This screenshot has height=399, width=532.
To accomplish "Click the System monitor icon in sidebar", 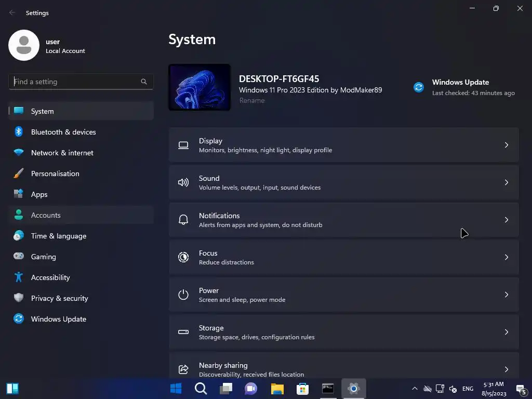I will click(x=19, y=111).
